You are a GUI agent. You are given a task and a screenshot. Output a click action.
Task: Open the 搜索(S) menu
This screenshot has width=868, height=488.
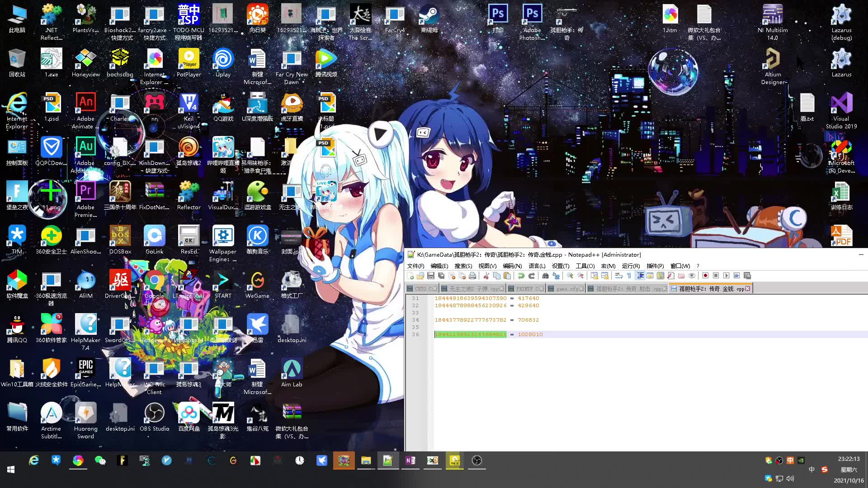click(x=463, y=266)
